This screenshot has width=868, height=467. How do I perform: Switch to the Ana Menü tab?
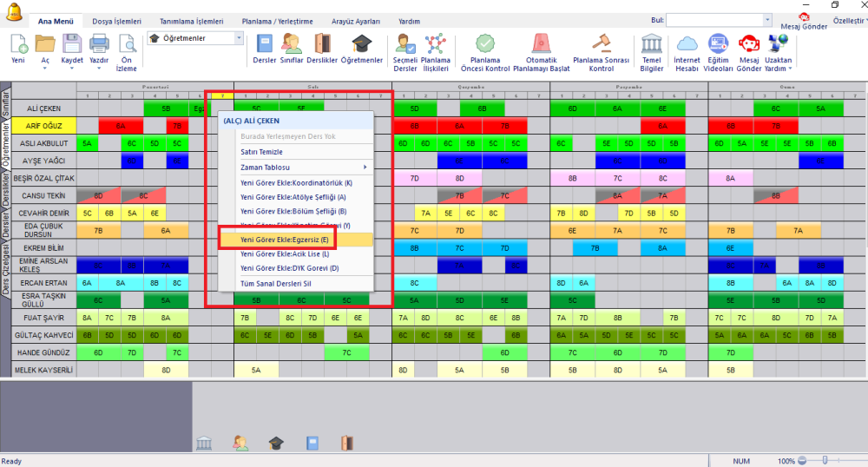[56, 21]
